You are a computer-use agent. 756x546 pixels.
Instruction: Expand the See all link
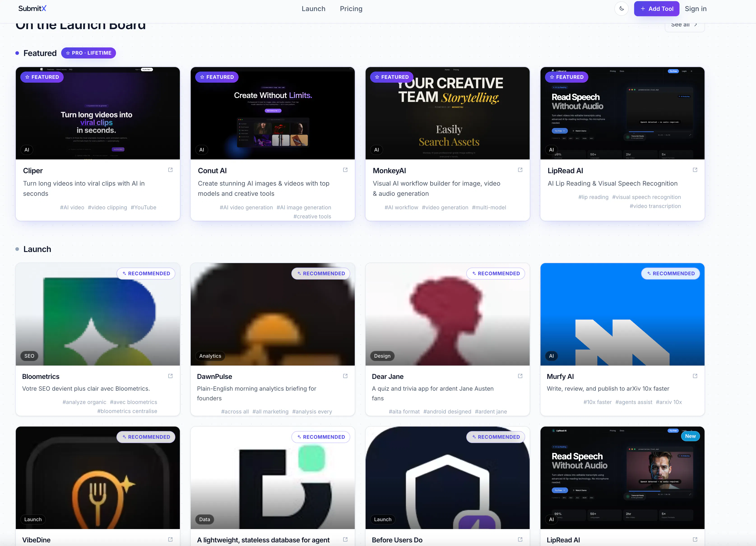tap(684, 25)
